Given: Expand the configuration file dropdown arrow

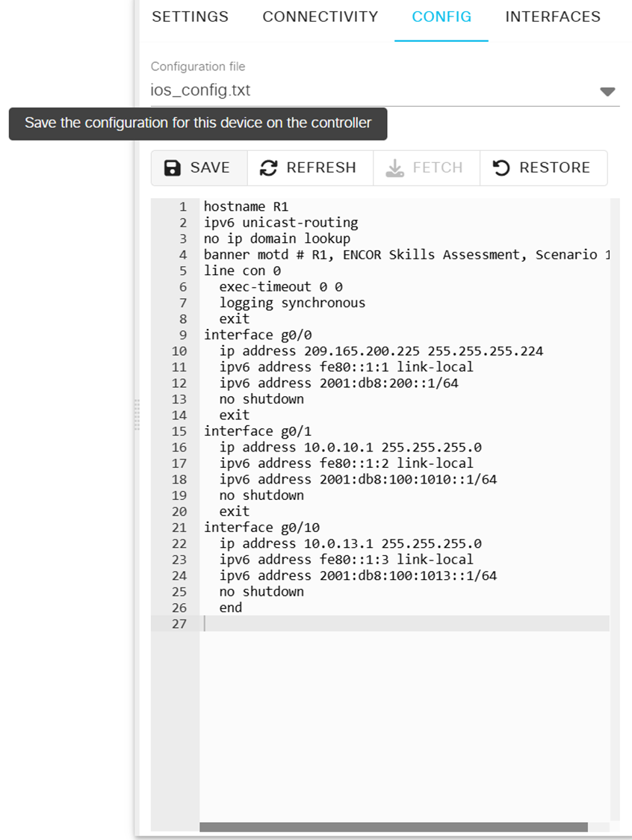Looking at the screenshot, I should point(607,92).
